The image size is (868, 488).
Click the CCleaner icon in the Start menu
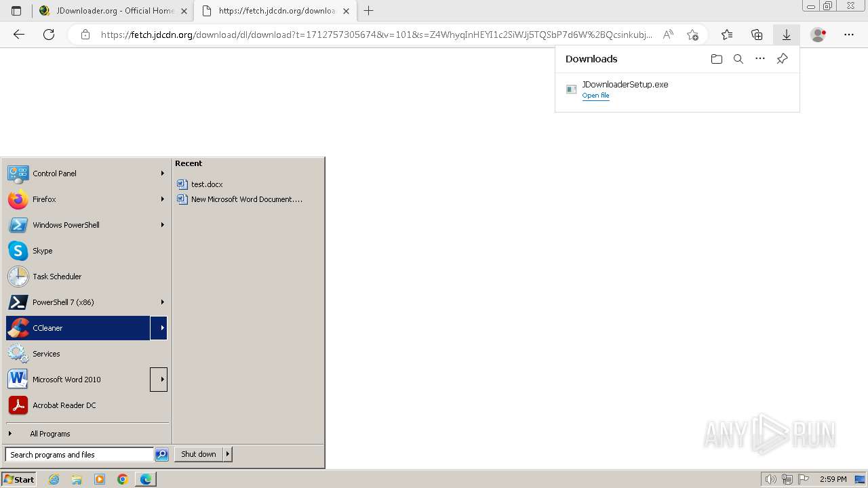coord(18,328)
